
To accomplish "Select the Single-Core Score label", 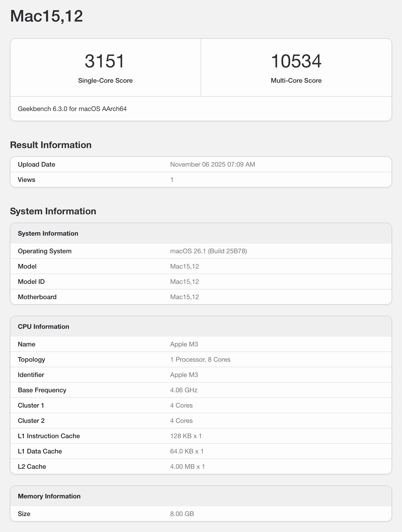I will coord(105,81).
